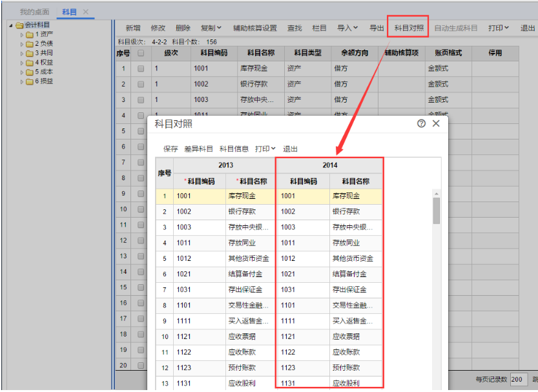
Task: Click 导出 in the toolbar
Action: 377,28
